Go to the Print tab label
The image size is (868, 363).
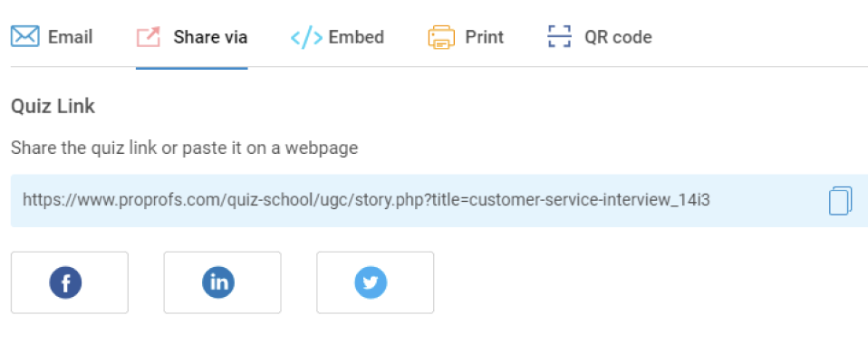[485, 37]
